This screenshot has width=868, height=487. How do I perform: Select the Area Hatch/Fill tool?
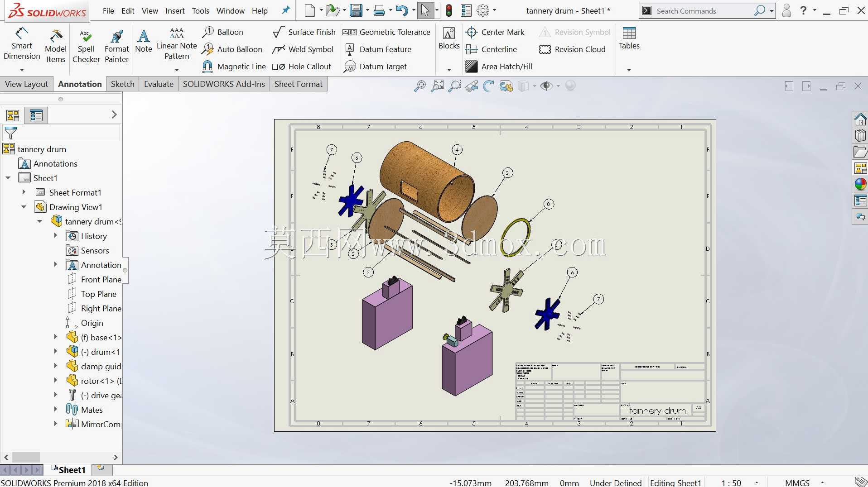pyautogui.click(x=499, y=67)
